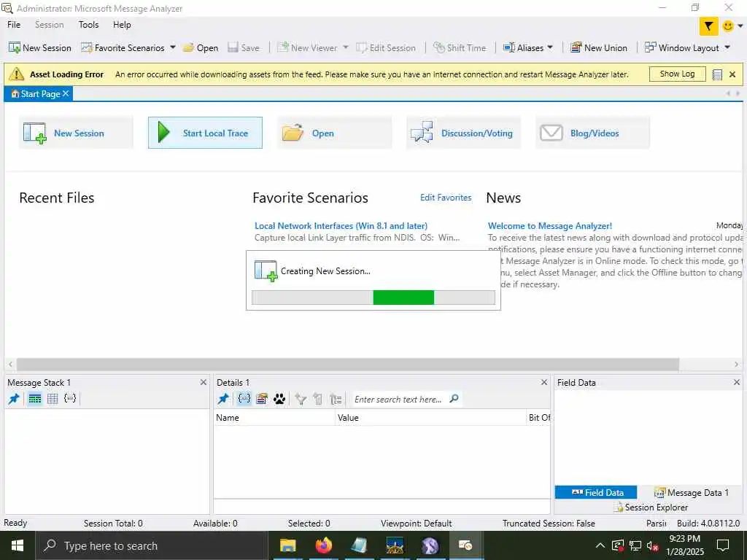Screen dimensions: 747x560
Task: Open the smiley feedback icon
Action: click(727, 26)
